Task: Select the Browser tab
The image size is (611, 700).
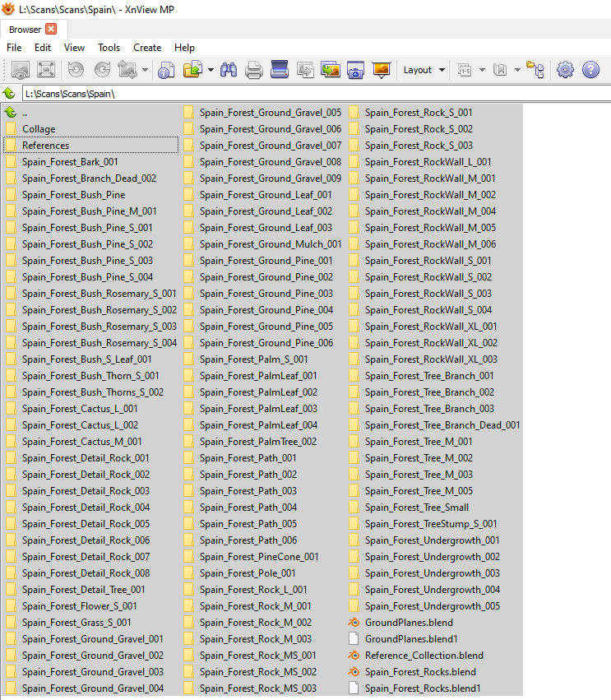Action: click(x=25, y=30)
